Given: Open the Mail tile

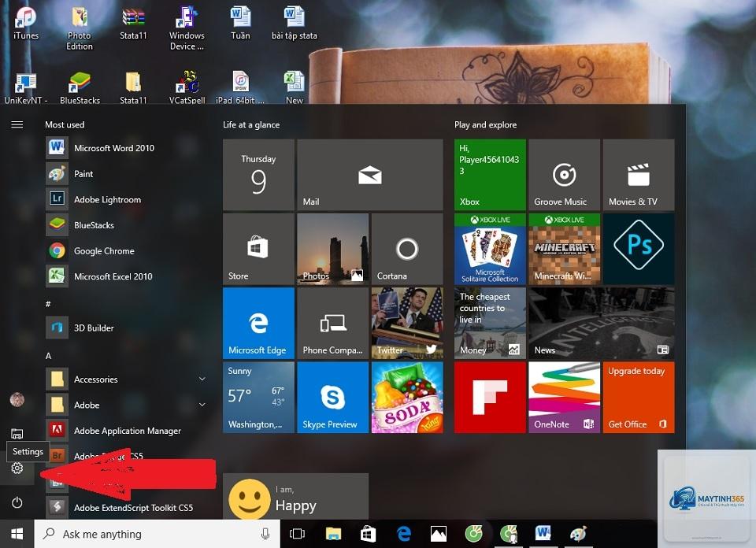Looking at the screenshot, I should point(370,175).
